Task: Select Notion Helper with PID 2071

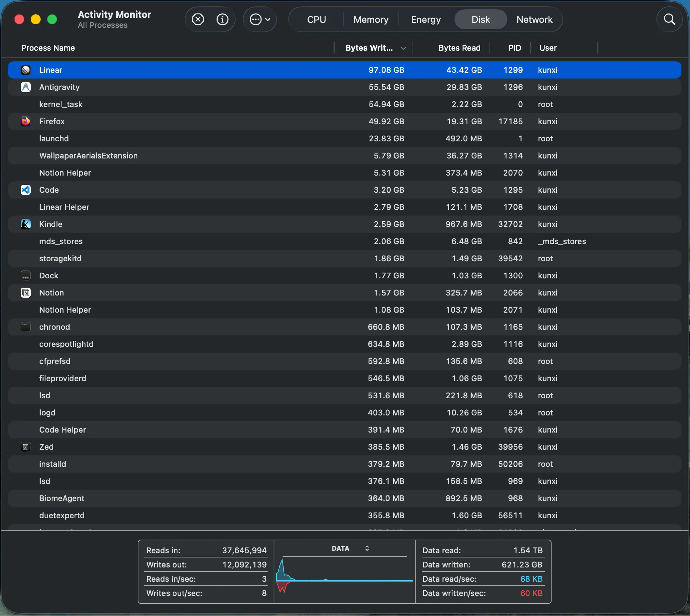Action: pyautogui.click(x=345, y=310)
